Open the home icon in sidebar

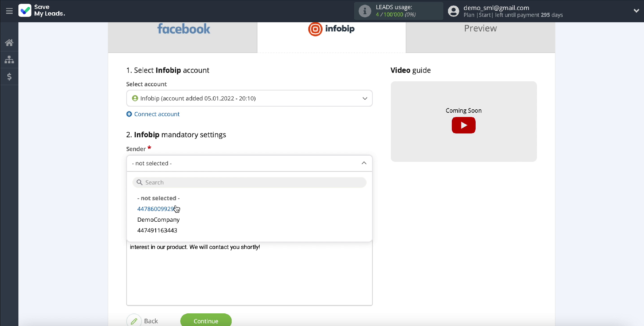click(9, 43)
